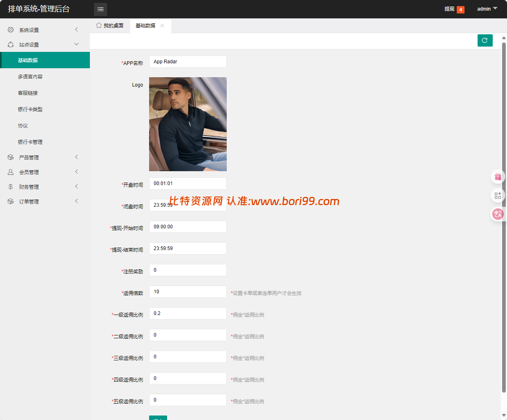Click the Logo image thumbnail
Image resolution: width=507 pixels, height=420 pixels.
pyautogui.click(x=188, y=124)
